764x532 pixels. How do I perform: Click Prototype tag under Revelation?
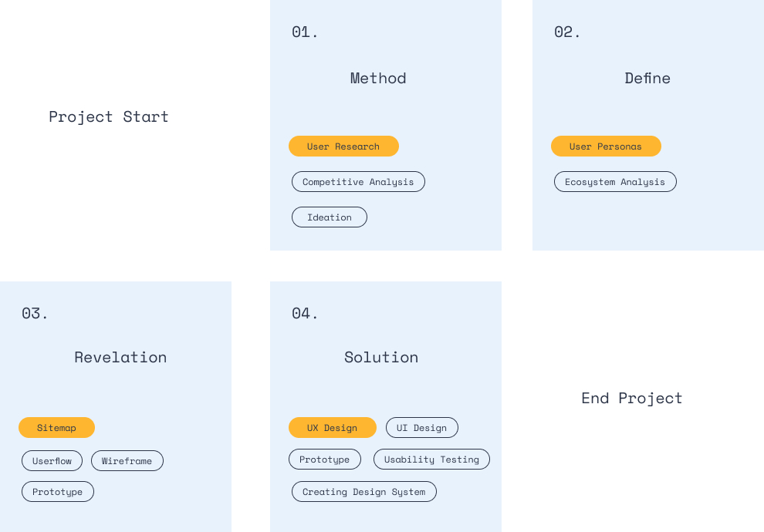(58, 492)
